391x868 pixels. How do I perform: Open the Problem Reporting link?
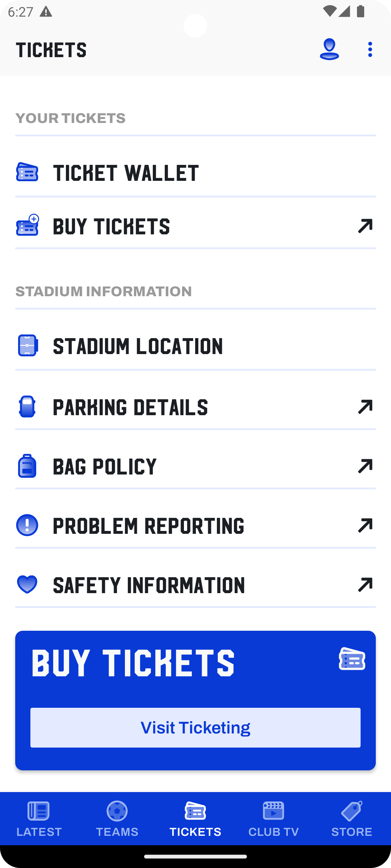pyautogui.click(x=195, y=526)
